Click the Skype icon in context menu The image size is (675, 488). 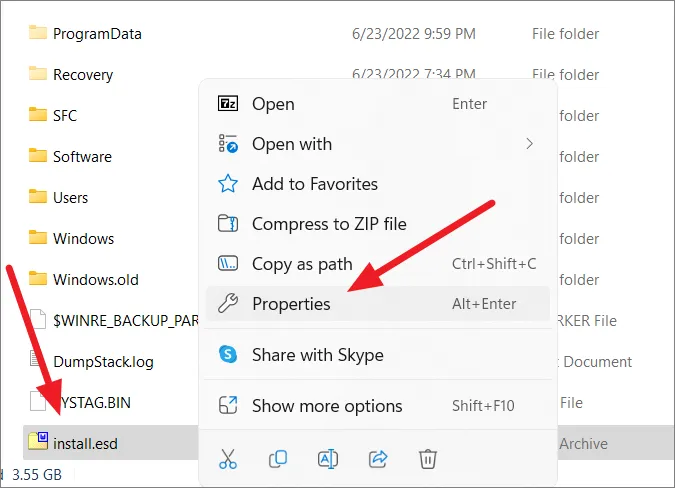coord(228,355)
